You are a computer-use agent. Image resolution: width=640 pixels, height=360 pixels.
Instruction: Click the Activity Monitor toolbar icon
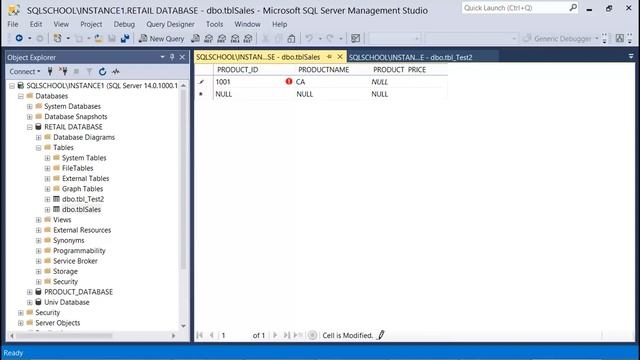click(x=356, y=38)
